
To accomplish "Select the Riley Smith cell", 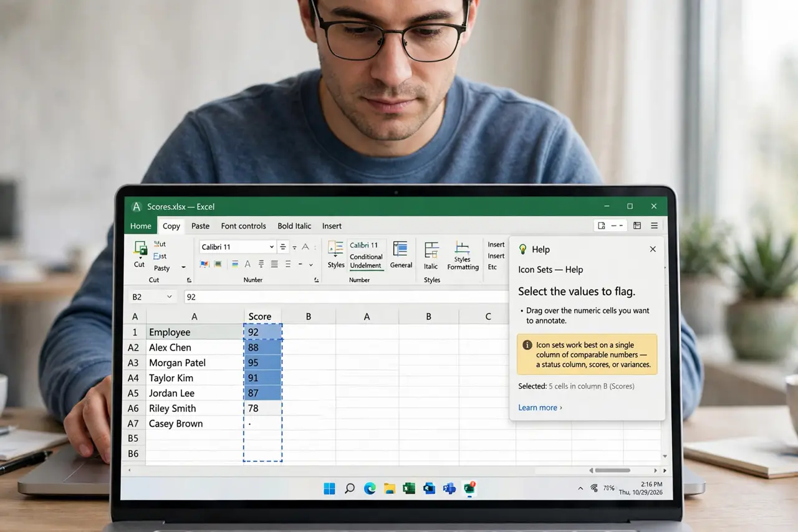I will pyautogui.click(x=195, y=409).
